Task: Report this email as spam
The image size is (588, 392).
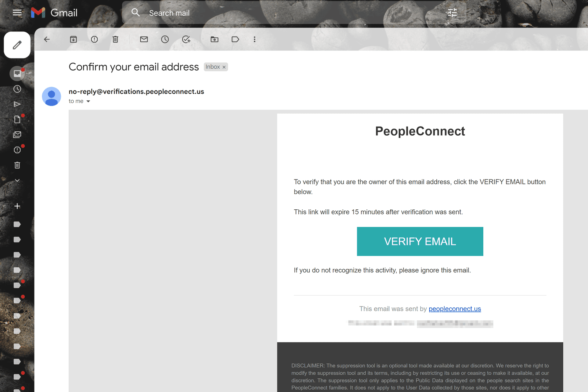Action: pyautogui.click(x=94, y=39)
